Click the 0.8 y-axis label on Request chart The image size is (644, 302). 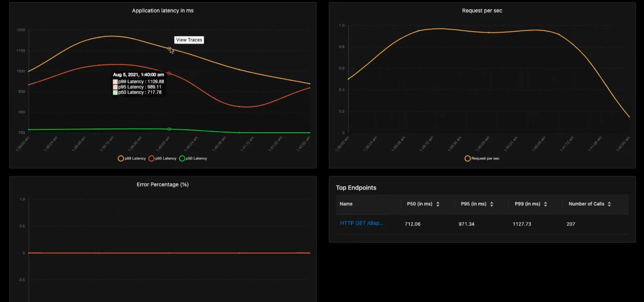(x=342, y=47)
